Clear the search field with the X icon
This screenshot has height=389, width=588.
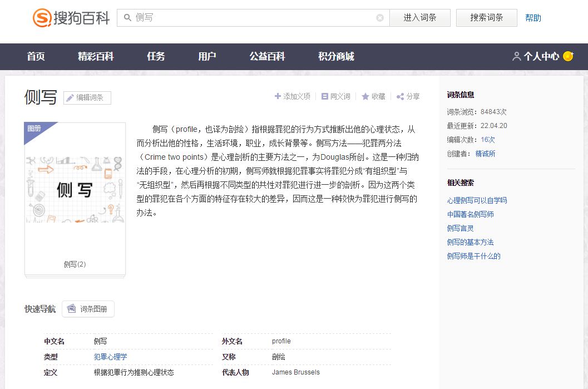(x=380, y=18)
